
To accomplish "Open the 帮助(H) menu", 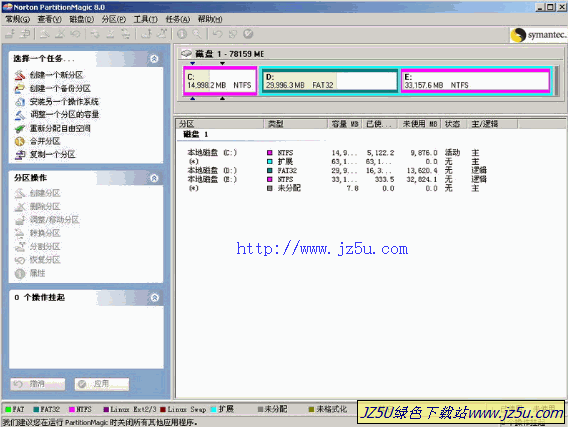I will (x=210, y=19).
